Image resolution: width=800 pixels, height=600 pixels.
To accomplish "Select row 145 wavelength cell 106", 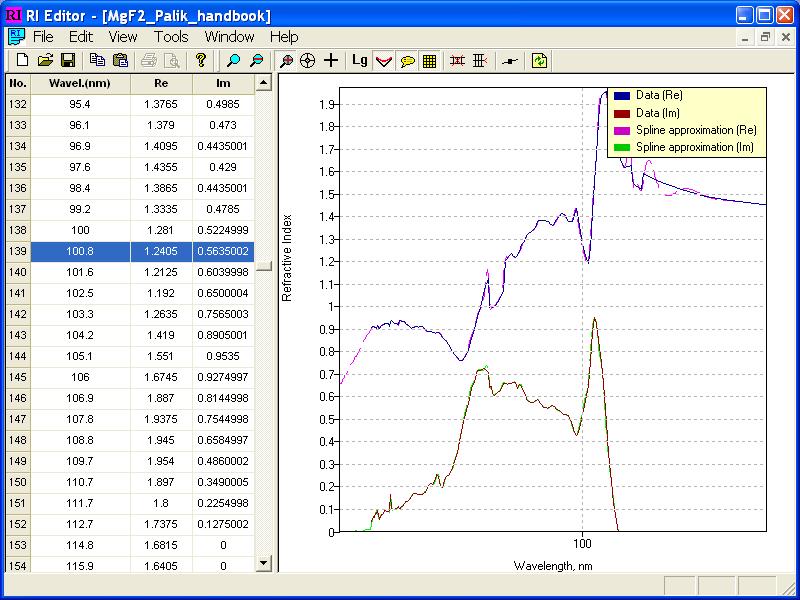I will point(80,377).
